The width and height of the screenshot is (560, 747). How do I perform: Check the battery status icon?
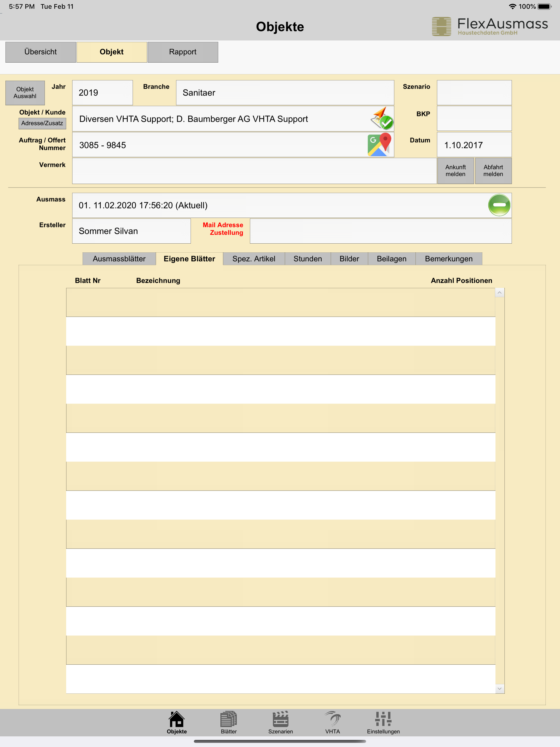tap(544, 6)
